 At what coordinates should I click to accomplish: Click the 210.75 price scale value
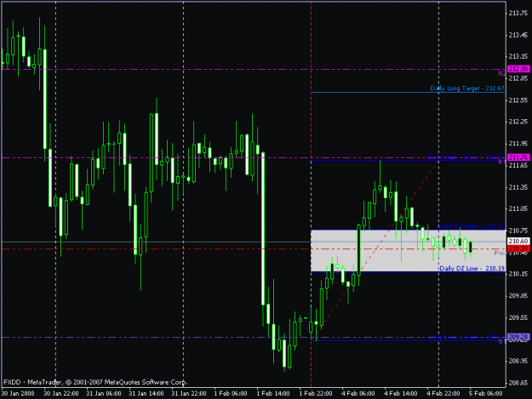pos(518,231)
